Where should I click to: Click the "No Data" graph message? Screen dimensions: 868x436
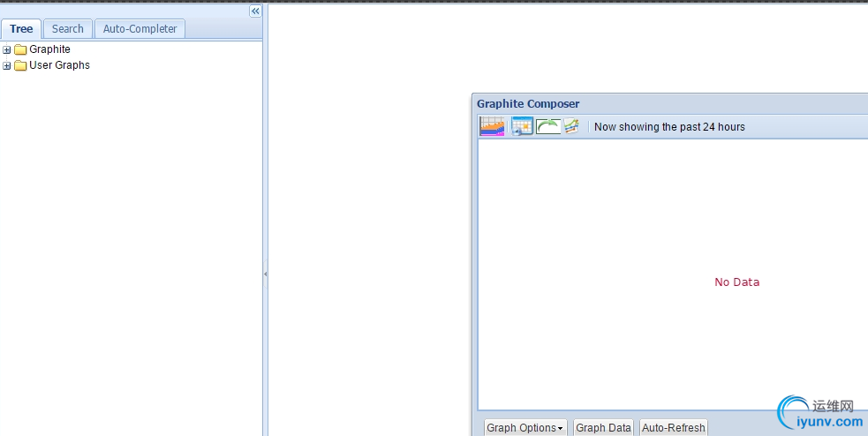pyautogui.click(x=736, y=282)
